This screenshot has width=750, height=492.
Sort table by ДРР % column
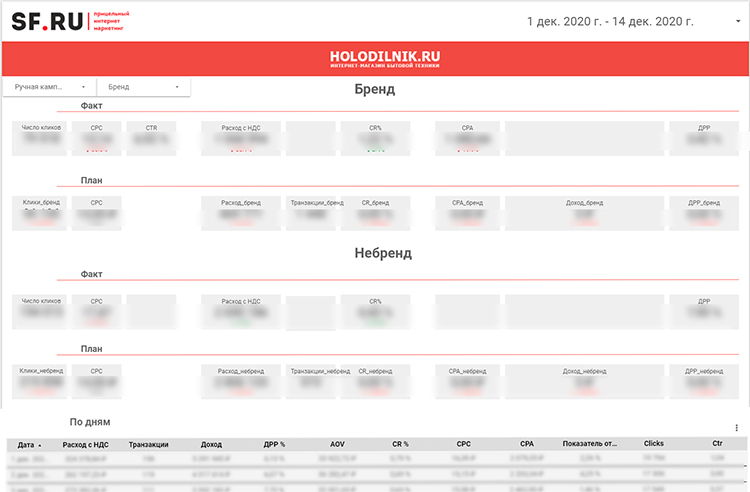pos(274,444)
